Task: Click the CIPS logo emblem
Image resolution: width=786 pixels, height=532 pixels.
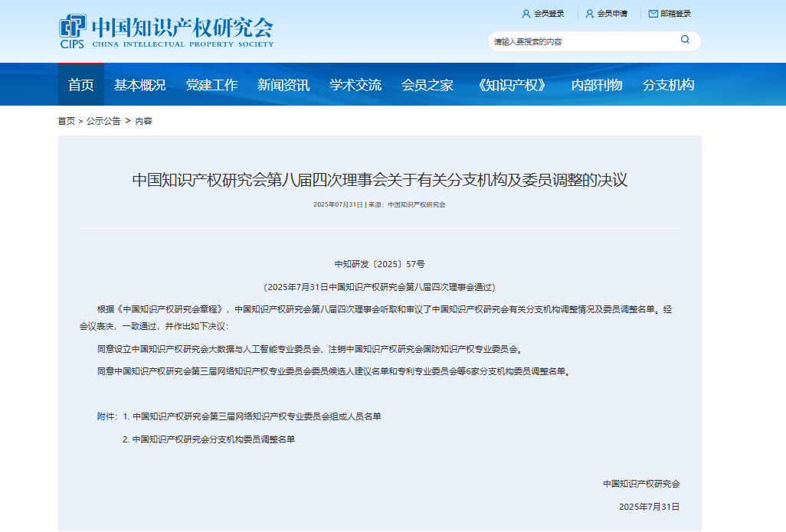Action: click(73, 31)
